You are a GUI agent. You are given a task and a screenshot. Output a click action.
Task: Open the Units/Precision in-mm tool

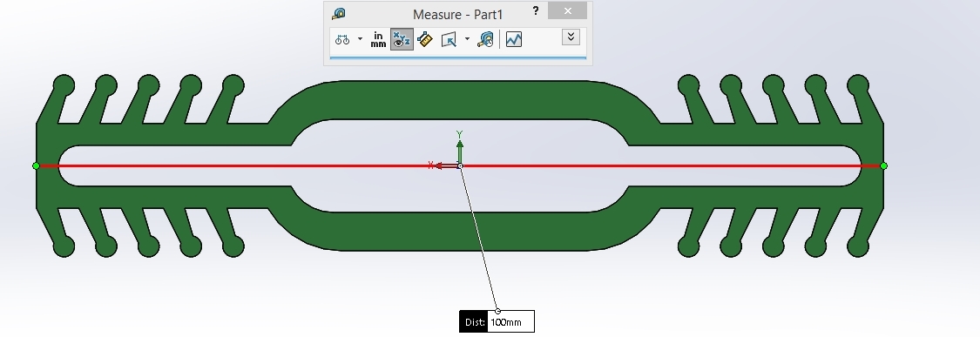coord(378,40)
